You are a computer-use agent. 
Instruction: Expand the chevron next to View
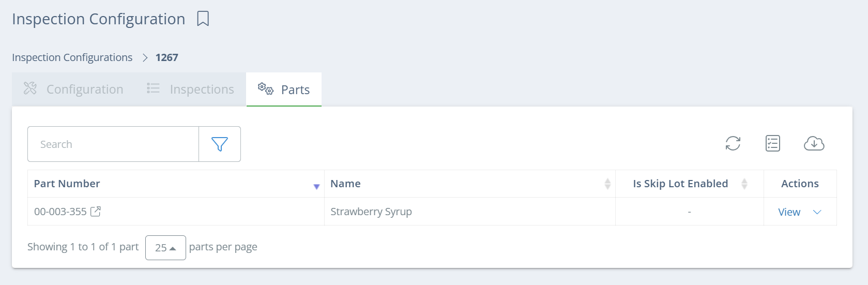point(817,212)
